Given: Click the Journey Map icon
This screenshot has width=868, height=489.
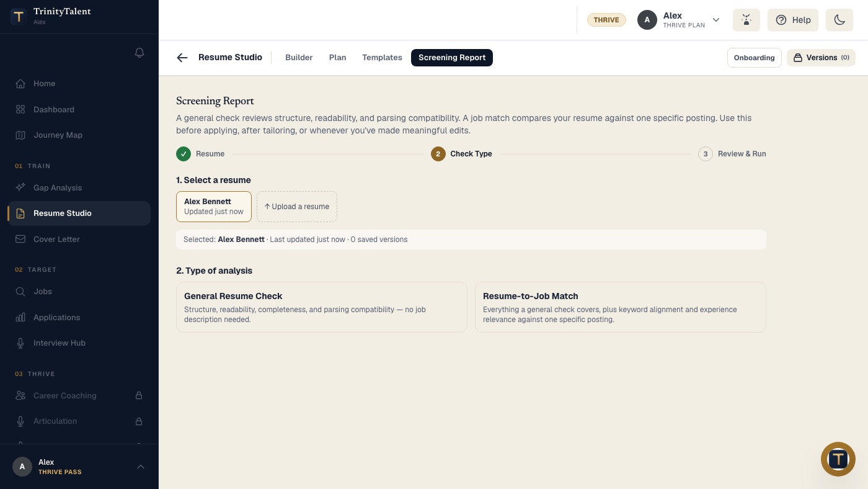Looking at the screenshot, I should (x=20, y=135).
